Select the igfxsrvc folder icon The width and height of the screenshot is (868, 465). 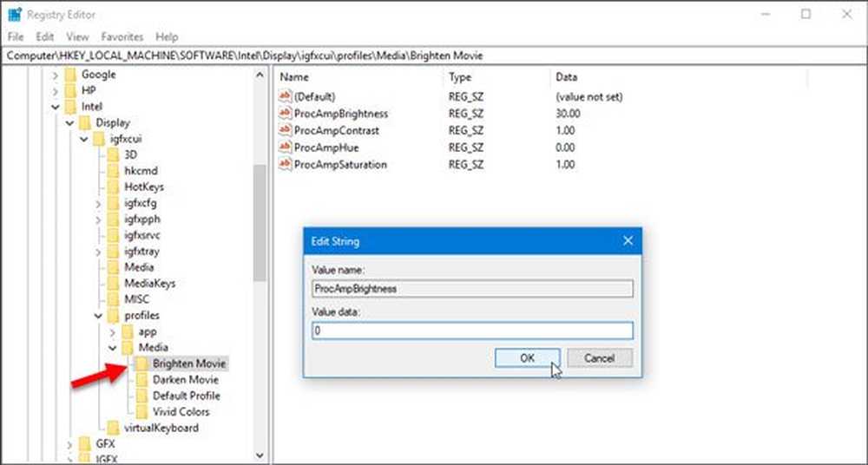(x=113, y=235)
